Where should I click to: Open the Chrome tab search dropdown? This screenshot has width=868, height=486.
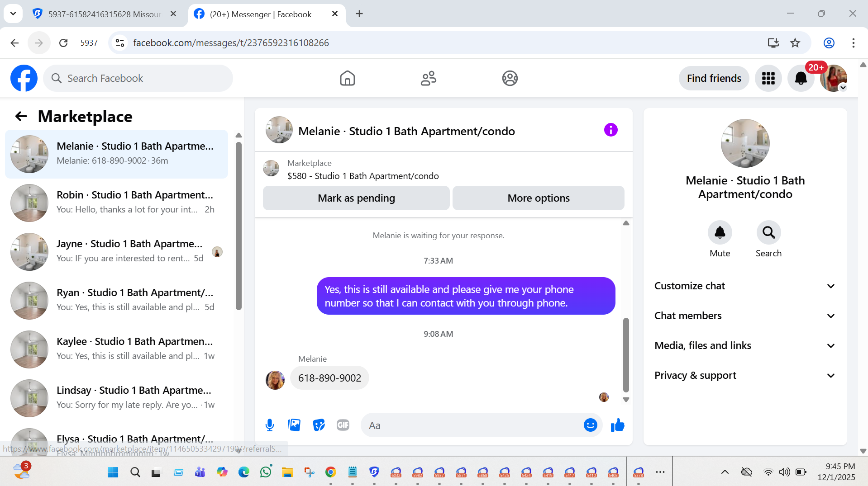[13, 14]
